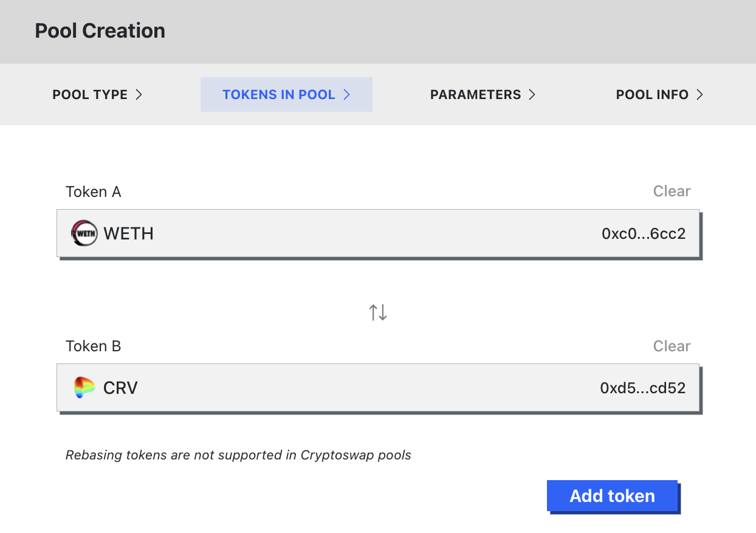The width and height of the screenshot is (756, 533).
Task: Open the POOL INFO step
Action: click(x=652, y=95)
